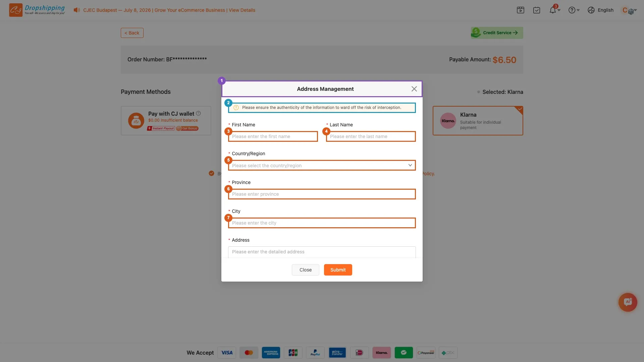This screenshot has width=644, height=362.
Task: Click the CJEC Budapest View Details announcement
Action: 169,10
